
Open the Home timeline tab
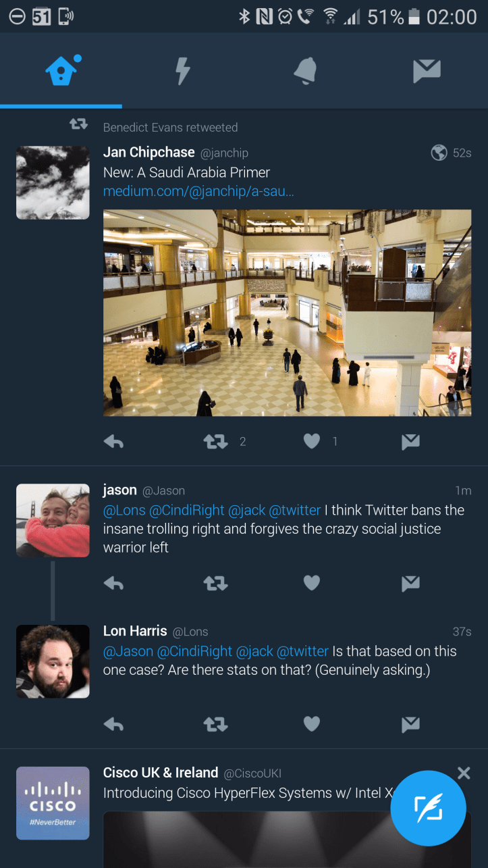point(61,70)
